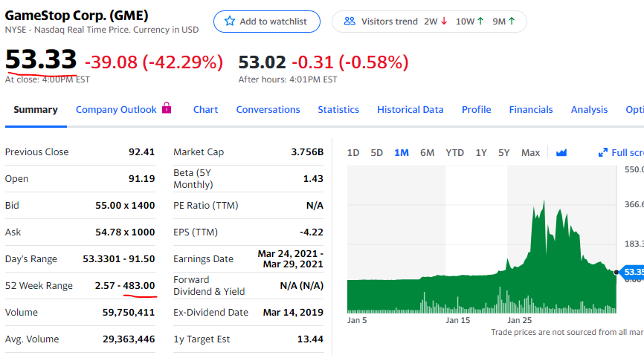
Task: Click the Visitors trend label
Action: [390, 22]
